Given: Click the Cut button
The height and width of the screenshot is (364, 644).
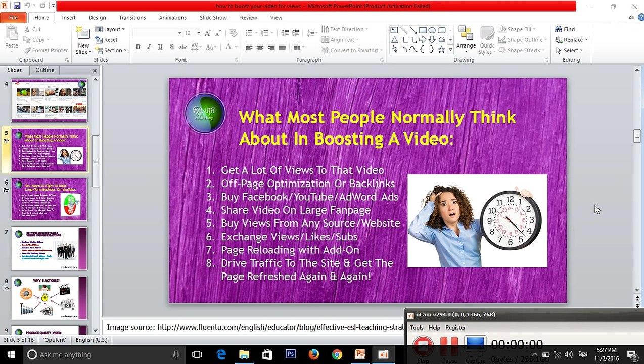Looking at the screenshot, I should 32,29.
